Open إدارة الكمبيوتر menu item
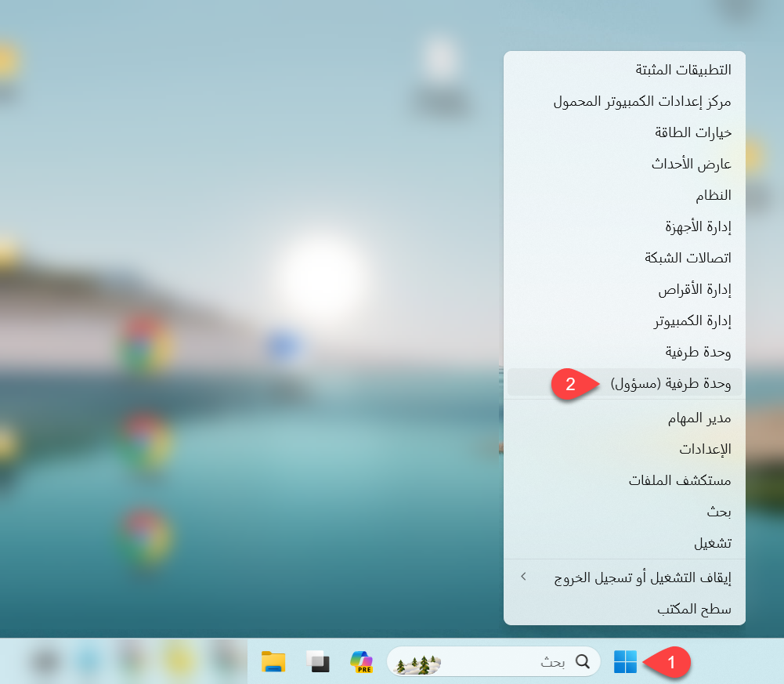This screenshot has height=684, width=784. (x=624, y=320)
